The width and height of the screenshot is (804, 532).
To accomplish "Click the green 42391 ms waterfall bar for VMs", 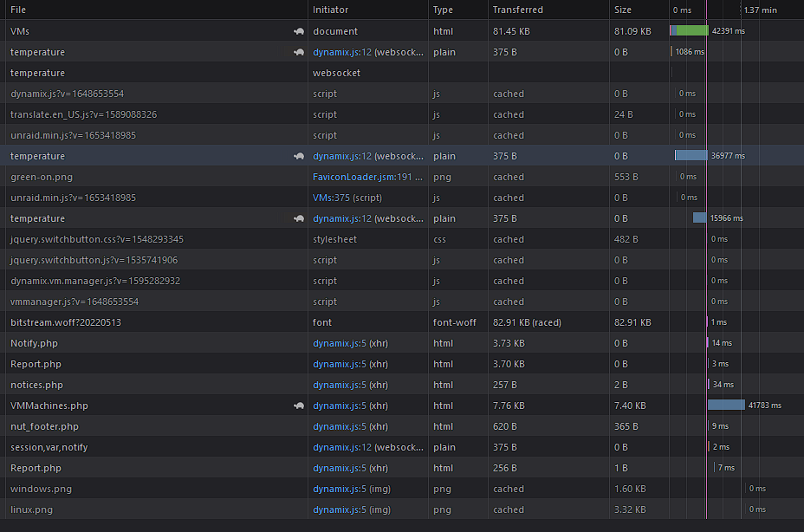I will (689, 31).
